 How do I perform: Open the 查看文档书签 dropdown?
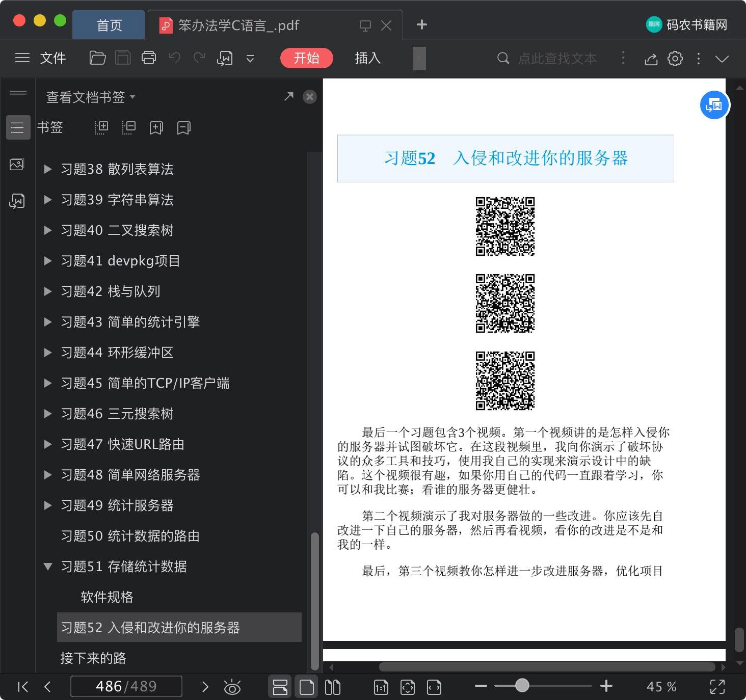click(91, 97)
